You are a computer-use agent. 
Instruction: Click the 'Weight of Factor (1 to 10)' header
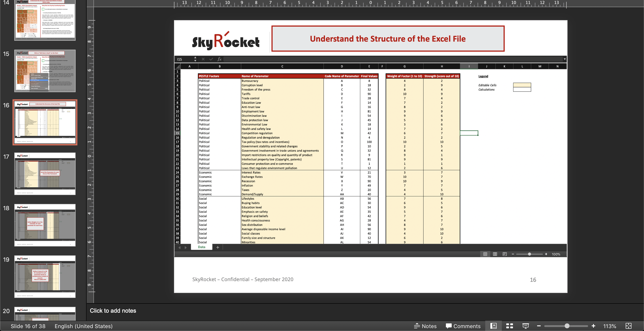[405, 76]
